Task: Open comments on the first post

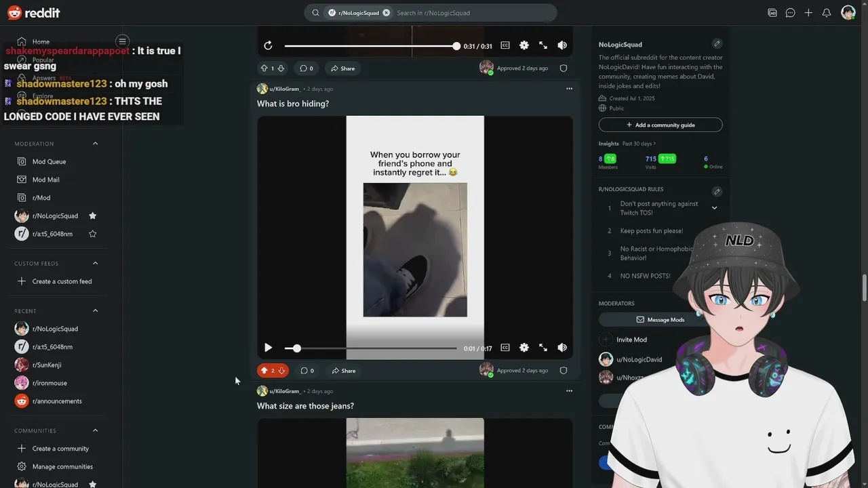Action: point(307,68)
